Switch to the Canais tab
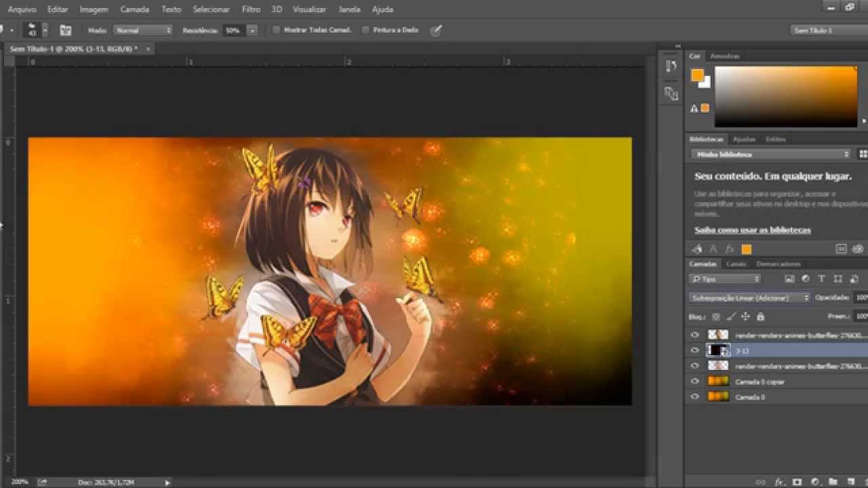The width and height of the screenshot is (868, 488). (x=736, y=264)
